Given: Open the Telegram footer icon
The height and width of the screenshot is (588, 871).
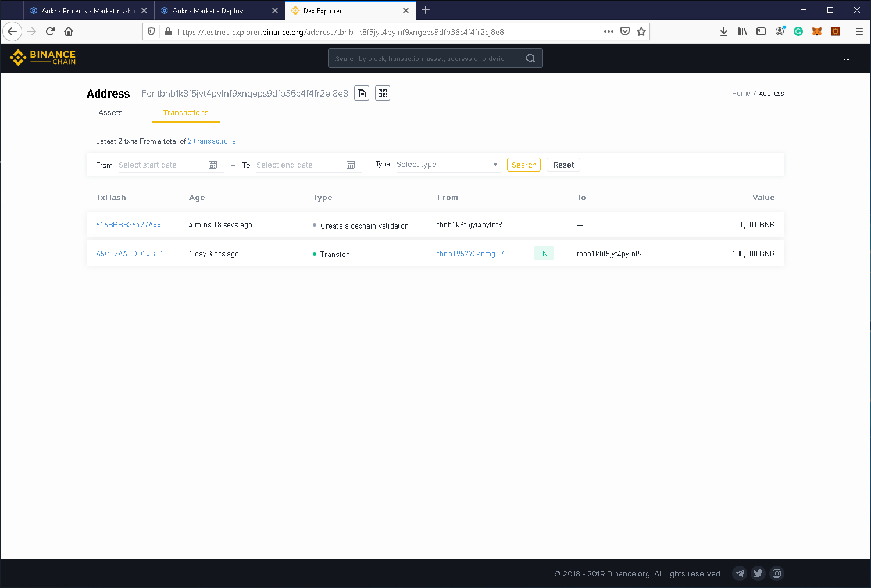Looking at the screenshot, I should (740, 573).
